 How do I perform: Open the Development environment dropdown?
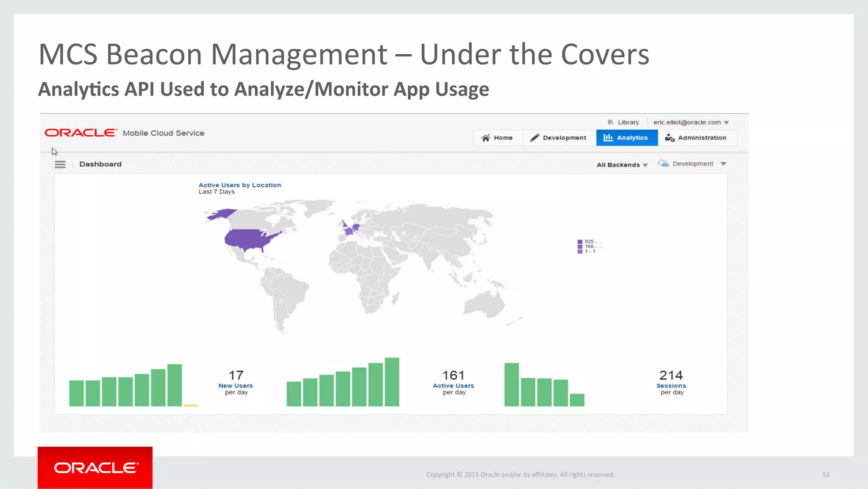pyautogui.click(x=699, y=164)
